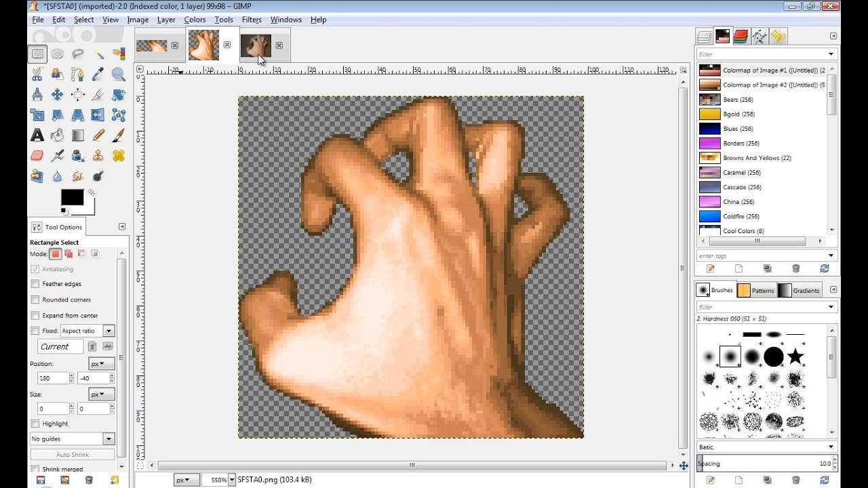Open the Windows menu
Screen dimensions: 868x488
point(286,20)
